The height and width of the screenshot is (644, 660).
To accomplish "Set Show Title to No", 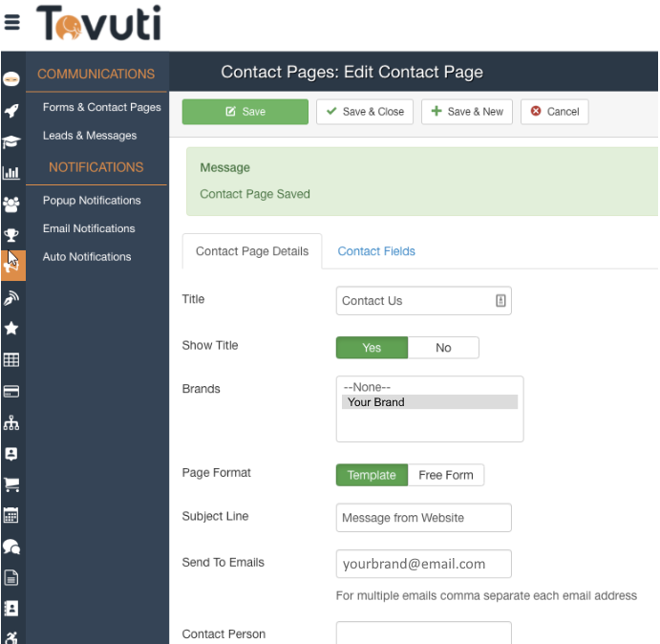I will tap(443, 348).
